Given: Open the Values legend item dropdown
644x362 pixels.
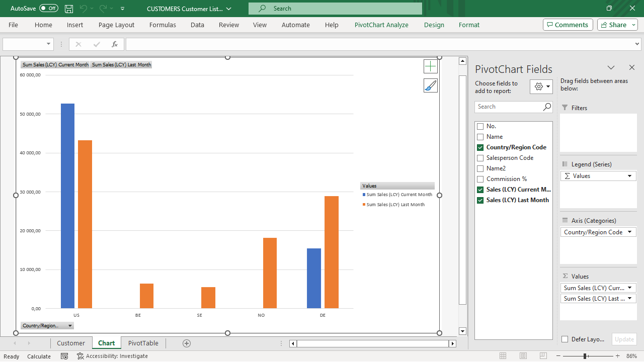Looking at the screenshot, I should coord(629,176).
